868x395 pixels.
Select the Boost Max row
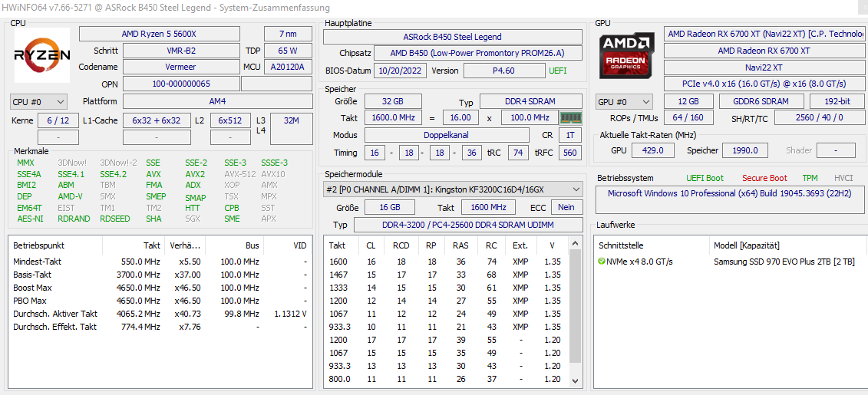click(x=160, y=288)
